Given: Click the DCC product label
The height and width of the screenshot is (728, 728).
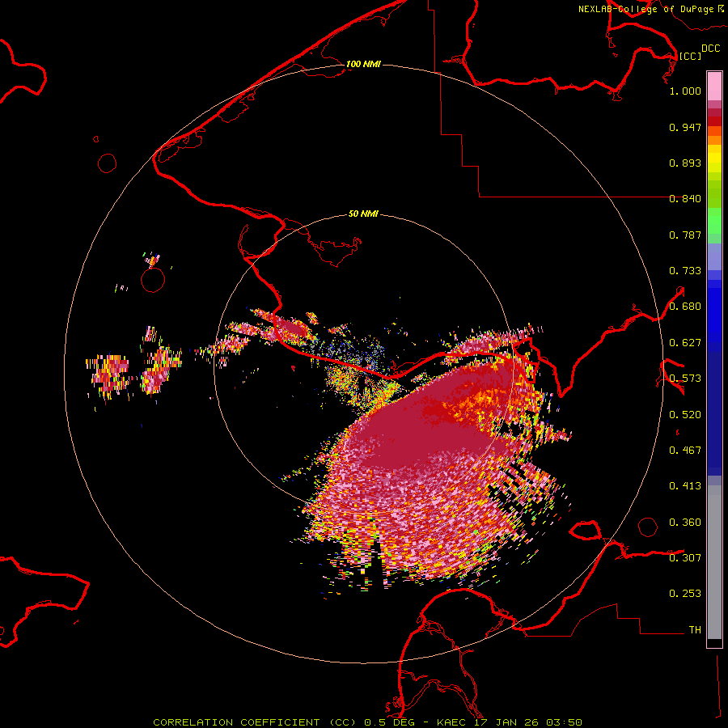Looking at the screenshot, I should click(x=711, y=49).
